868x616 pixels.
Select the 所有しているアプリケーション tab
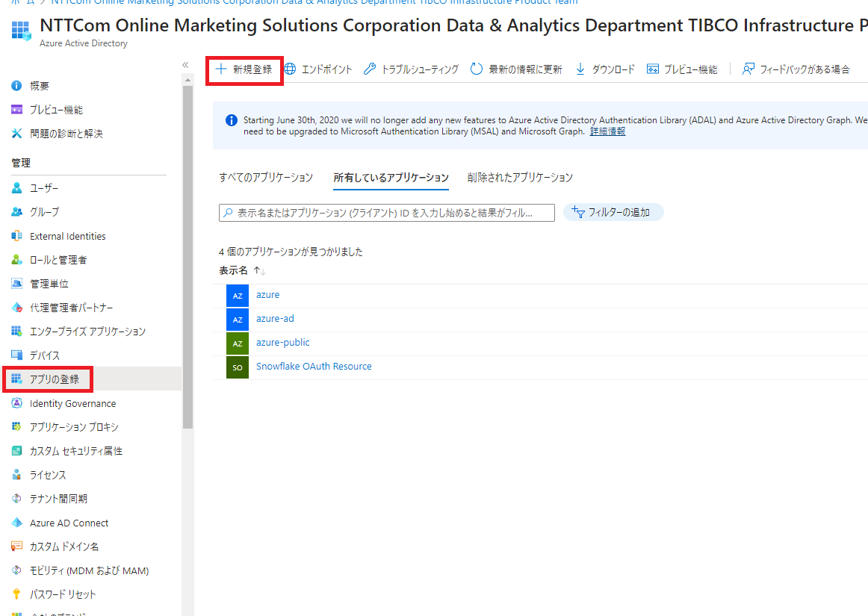pyautogui.click(x=391, y=178)
